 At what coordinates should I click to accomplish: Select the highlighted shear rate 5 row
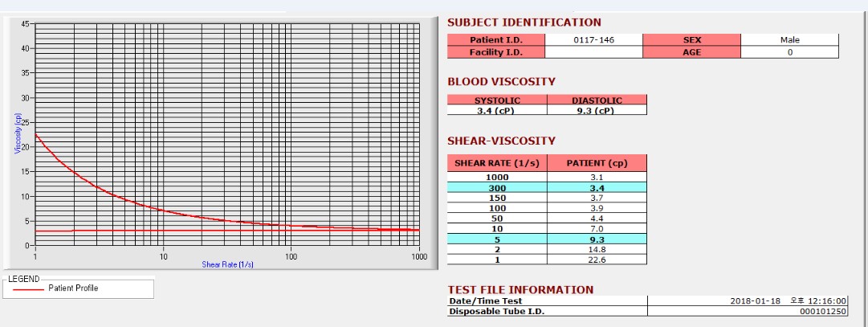547,239
